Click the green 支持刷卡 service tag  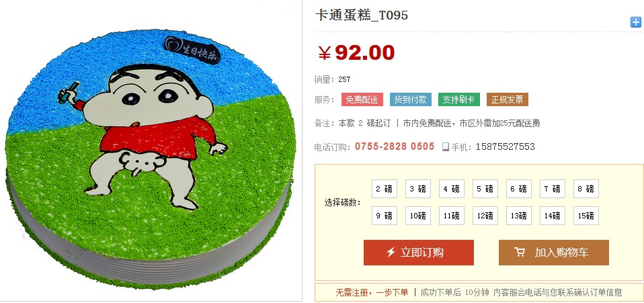pyautogui.click(x=458, y=99)
